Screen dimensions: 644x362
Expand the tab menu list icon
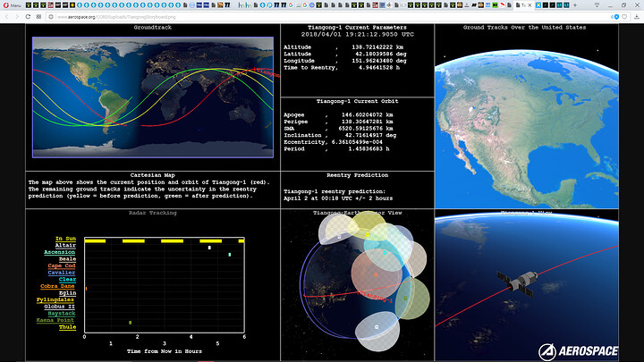[597, 5]
